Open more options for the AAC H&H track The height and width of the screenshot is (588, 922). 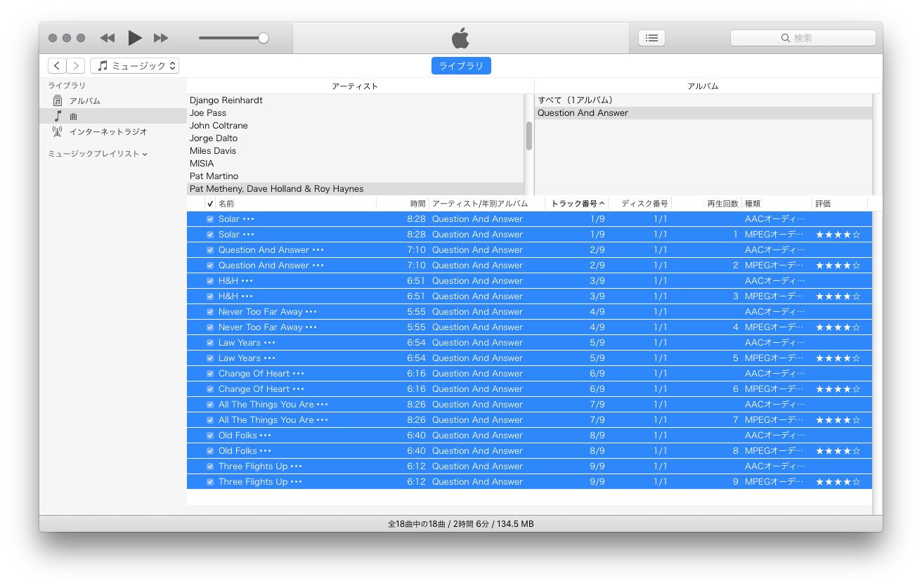247,281
